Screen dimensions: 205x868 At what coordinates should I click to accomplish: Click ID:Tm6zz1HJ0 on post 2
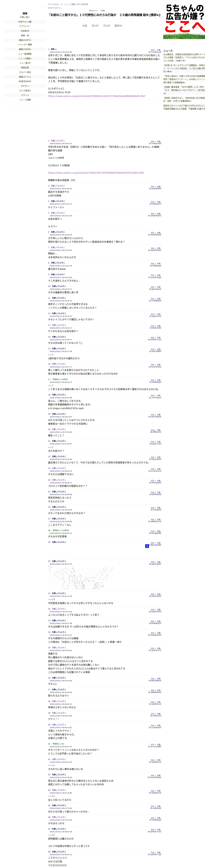coord(155,144)
